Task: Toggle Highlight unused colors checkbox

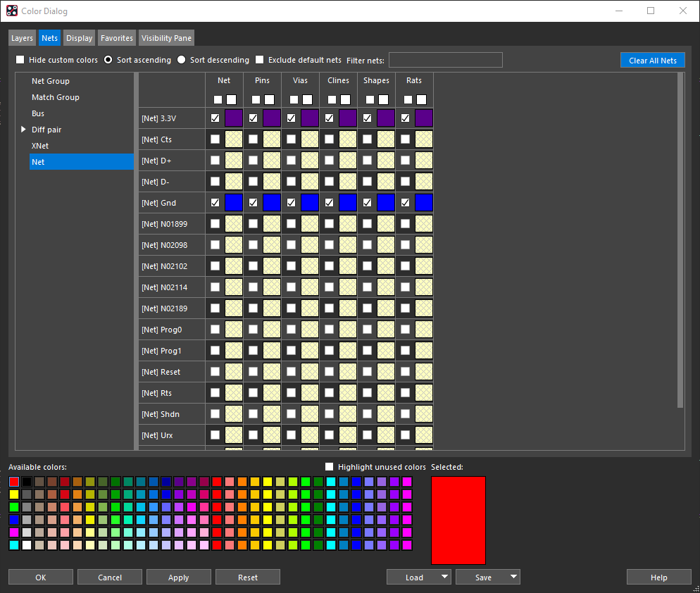Action: [330, 467]
